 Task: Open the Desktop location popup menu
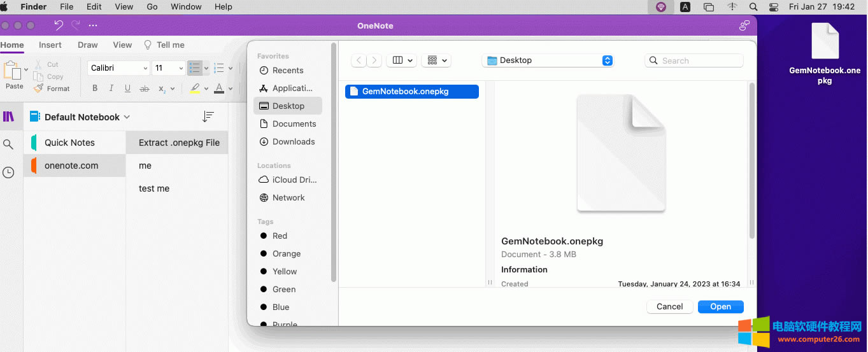[x=548, y=60]
